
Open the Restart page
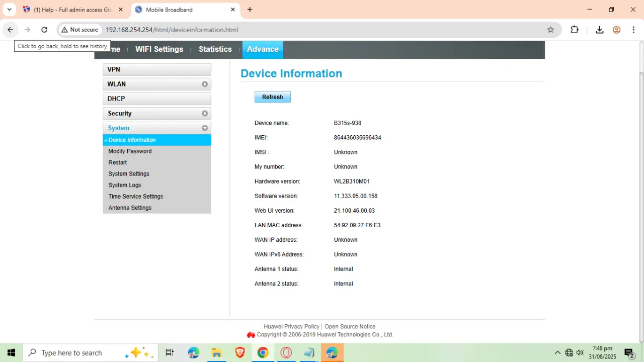117,162
